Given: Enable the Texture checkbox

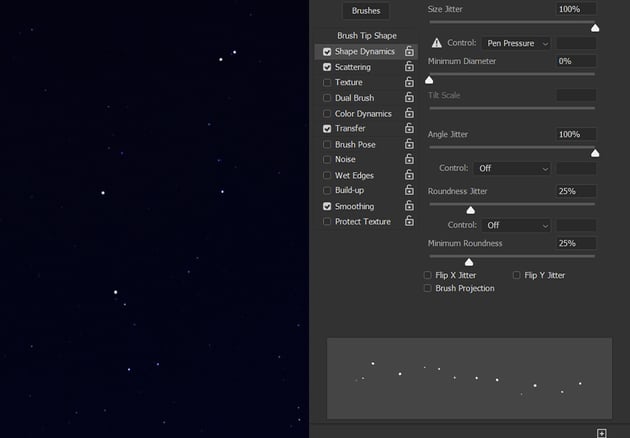Looking at the screenshot, I should (327, 82).
